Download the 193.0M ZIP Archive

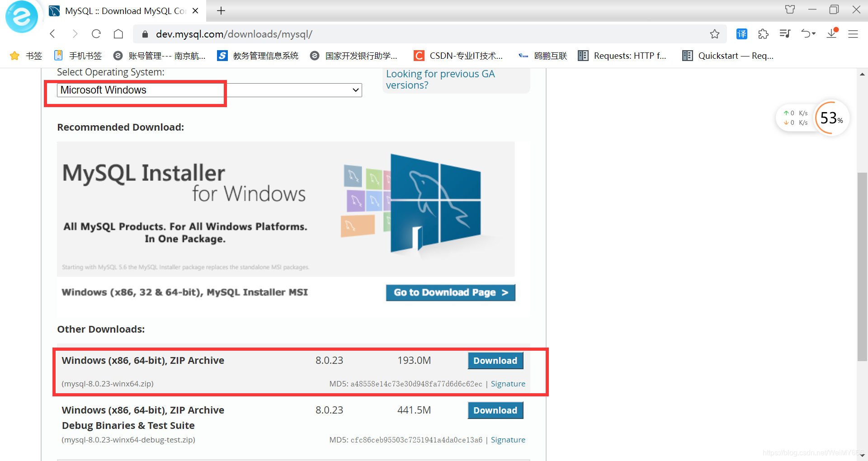point(495,361)
